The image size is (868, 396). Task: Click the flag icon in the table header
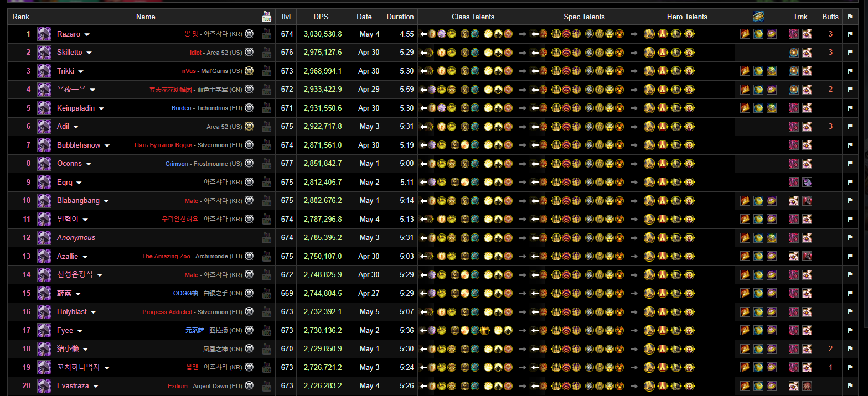point(850,17)
